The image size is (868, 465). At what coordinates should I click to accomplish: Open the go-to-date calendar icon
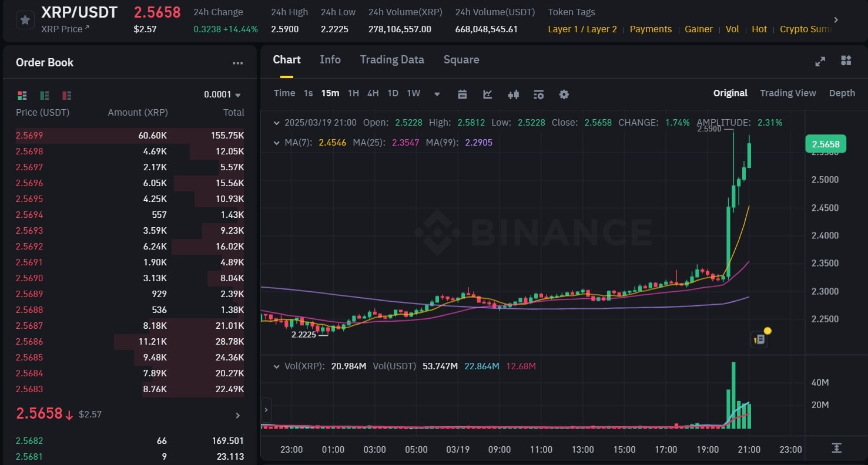pos(462,94)
